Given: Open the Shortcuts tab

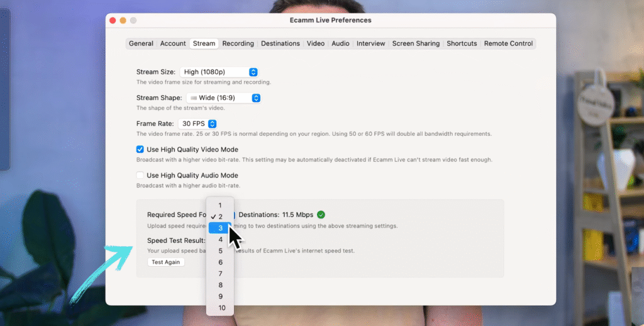Looking at the screenshot, I should point(462,43).
